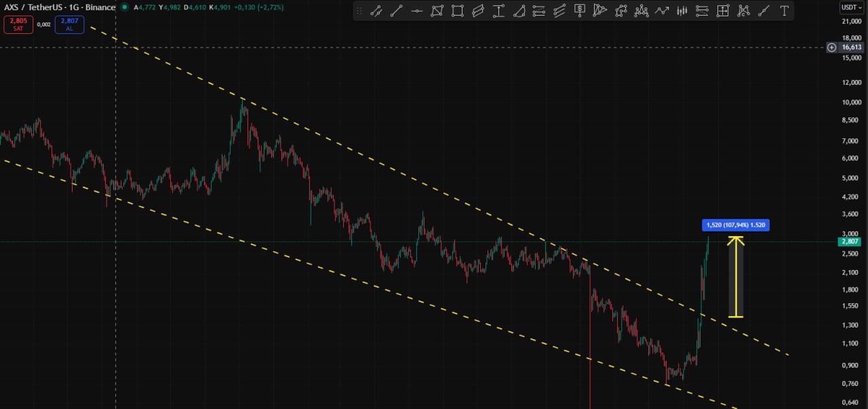
Task: Select the bars pattern tool
Action: (682, 11)
